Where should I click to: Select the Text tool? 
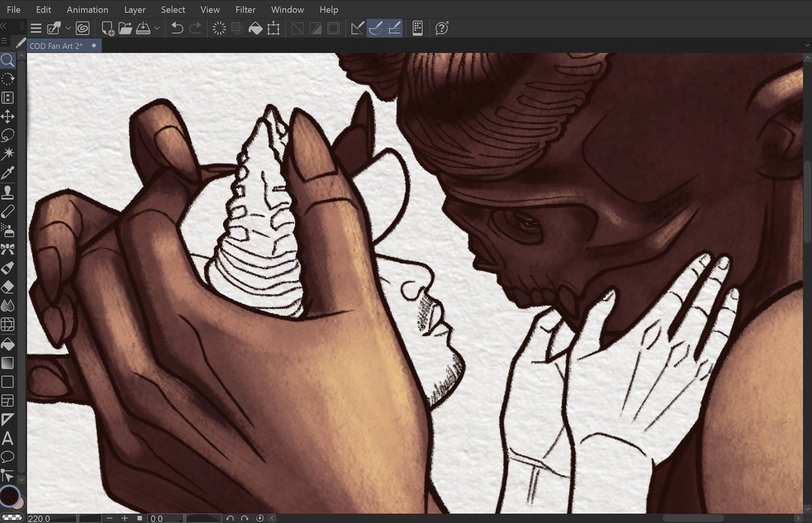pyautogui.click(x=7, y=438)
